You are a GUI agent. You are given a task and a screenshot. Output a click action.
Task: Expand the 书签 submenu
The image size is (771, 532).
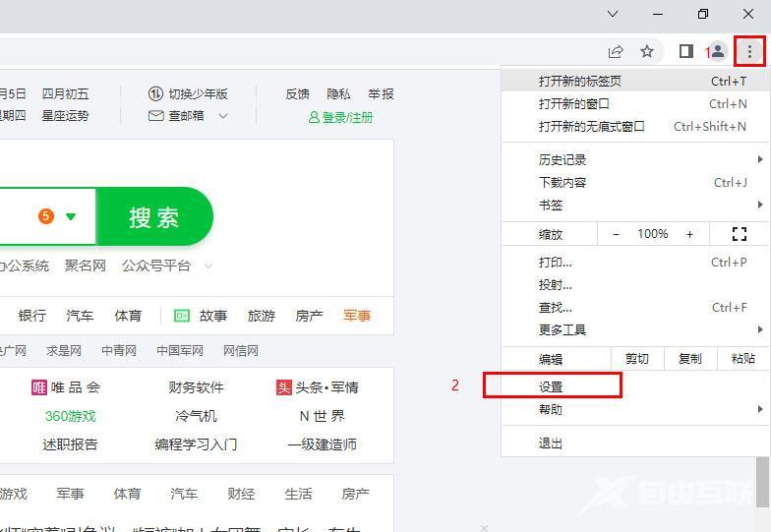point(634,205)
